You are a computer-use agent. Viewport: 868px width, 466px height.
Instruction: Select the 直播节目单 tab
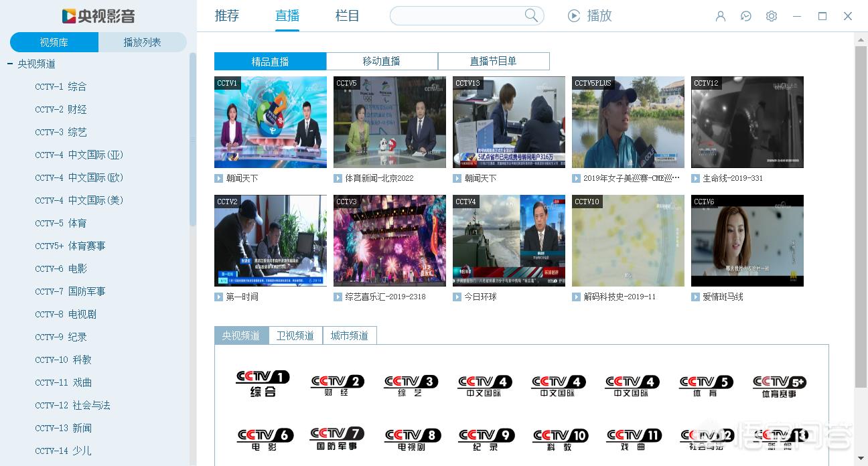[x=494, y=61]
